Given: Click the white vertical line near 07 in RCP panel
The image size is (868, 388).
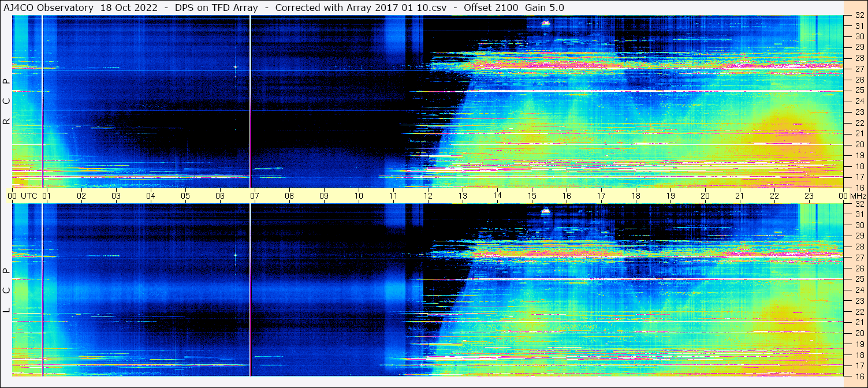Looking at the screenshot, I should point(250,98).
